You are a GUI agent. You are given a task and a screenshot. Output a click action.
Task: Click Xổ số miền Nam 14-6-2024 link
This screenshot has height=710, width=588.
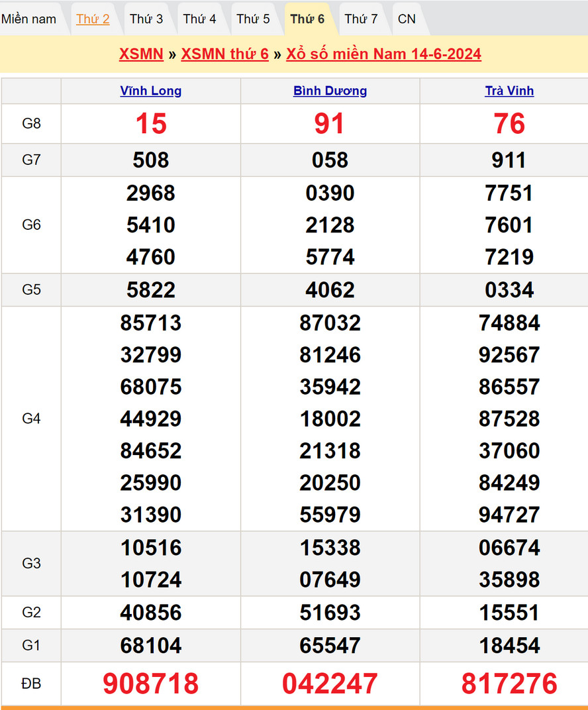tap(383, 54)
